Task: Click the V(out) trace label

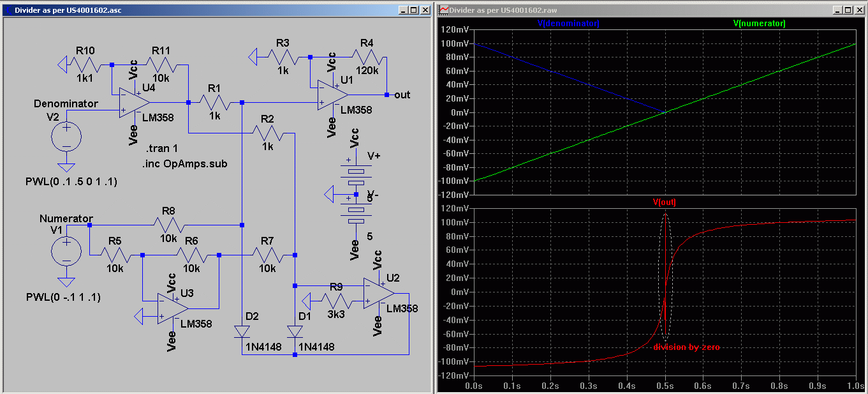Action: point(664,202)
